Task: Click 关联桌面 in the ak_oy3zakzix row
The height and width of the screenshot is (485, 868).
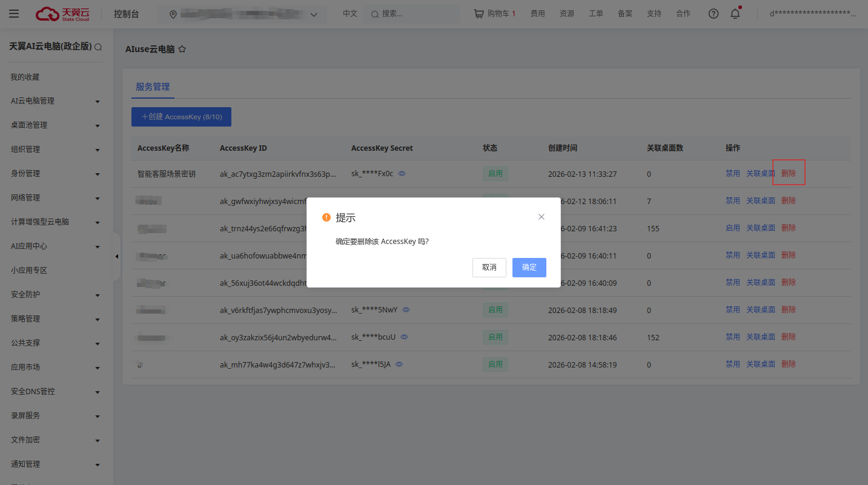Action: coord(761,337)
